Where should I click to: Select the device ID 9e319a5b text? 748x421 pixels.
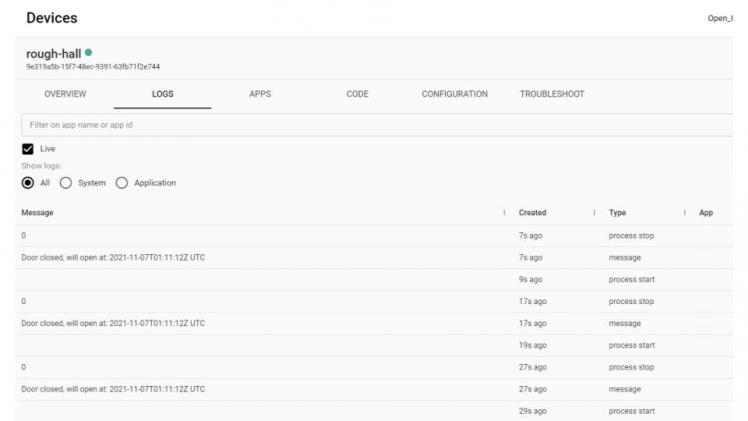[93, 67]
